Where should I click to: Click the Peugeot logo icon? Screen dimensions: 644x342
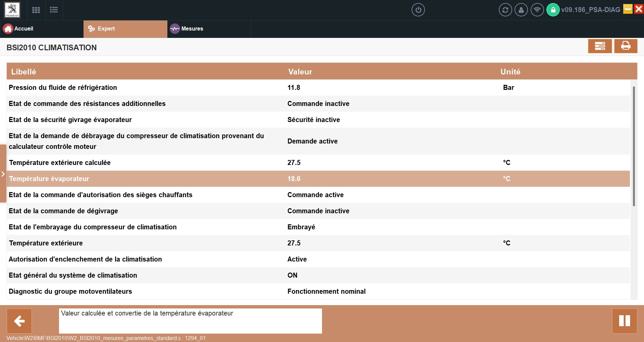point(12,10)
